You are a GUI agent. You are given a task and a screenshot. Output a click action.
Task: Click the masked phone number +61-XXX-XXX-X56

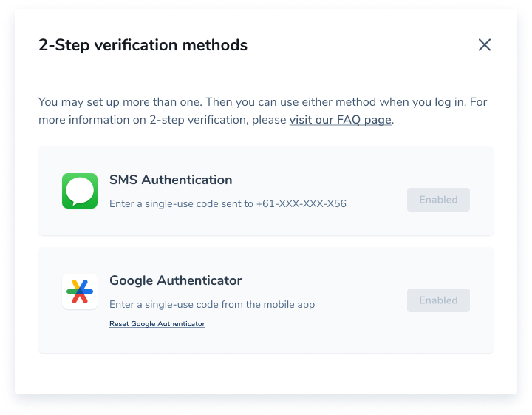click(301, 203)
